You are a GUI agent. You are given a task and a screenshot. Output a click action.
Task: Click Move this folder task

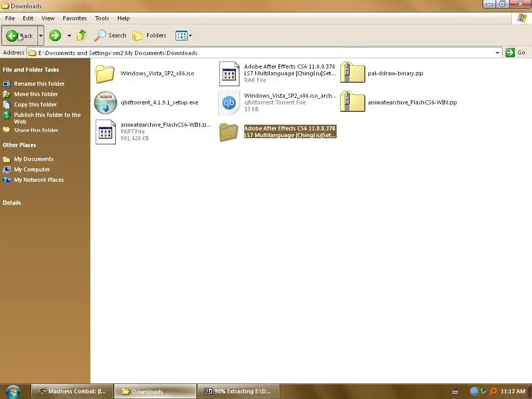36,94
